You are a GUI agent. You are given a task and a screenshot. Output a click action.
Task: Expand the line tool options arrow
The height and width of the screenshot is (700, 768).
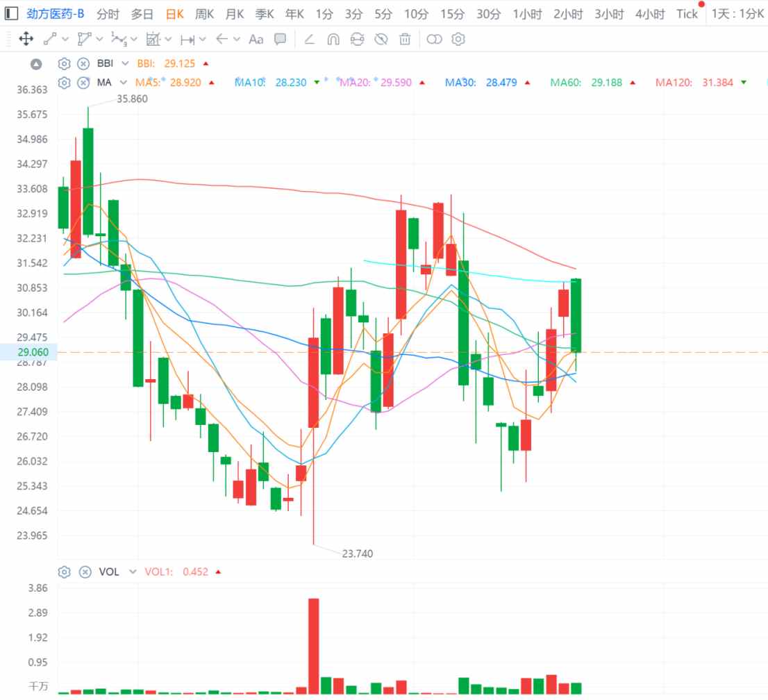pyautogui.click(x=65, y=39)
